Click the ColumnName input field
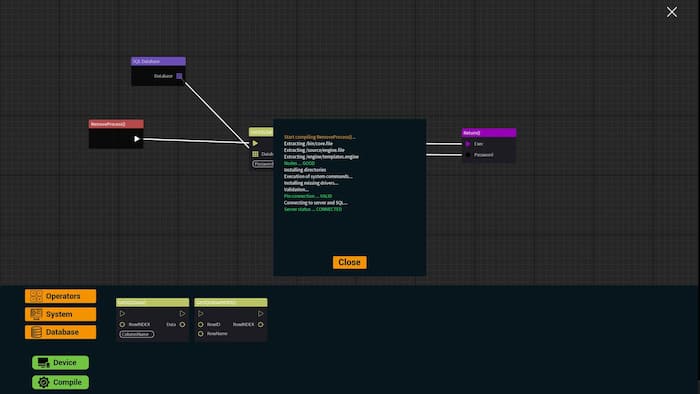This screenshot has height=394, width=700. [x=137, y=334]
